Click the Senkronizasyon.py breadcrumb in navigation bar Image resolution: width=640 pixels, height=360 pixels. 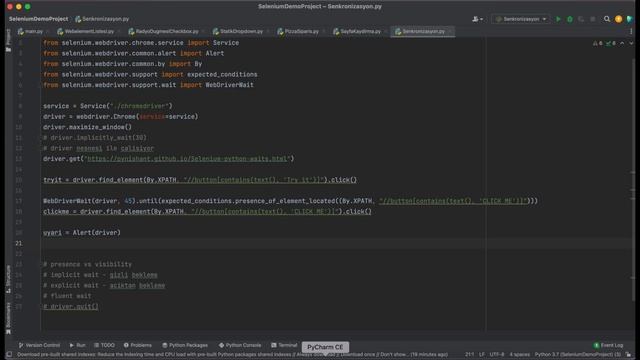click(x=102, y=19)
